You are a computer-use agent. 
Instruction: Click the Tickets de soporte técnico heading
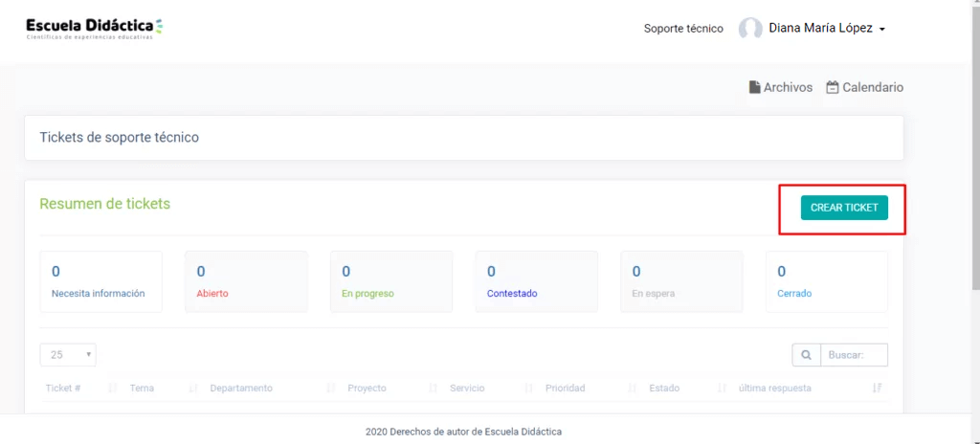120,138
